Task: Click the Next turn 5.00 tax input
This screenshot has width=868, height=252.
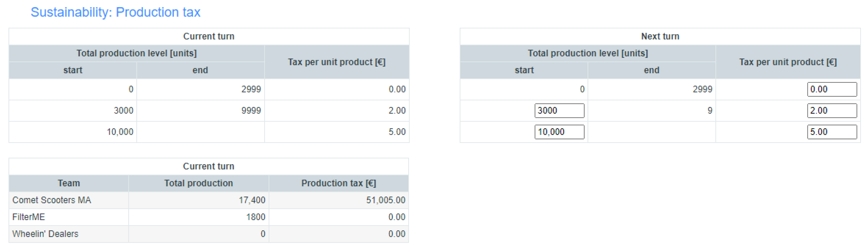Action: [x=831, y=132]
